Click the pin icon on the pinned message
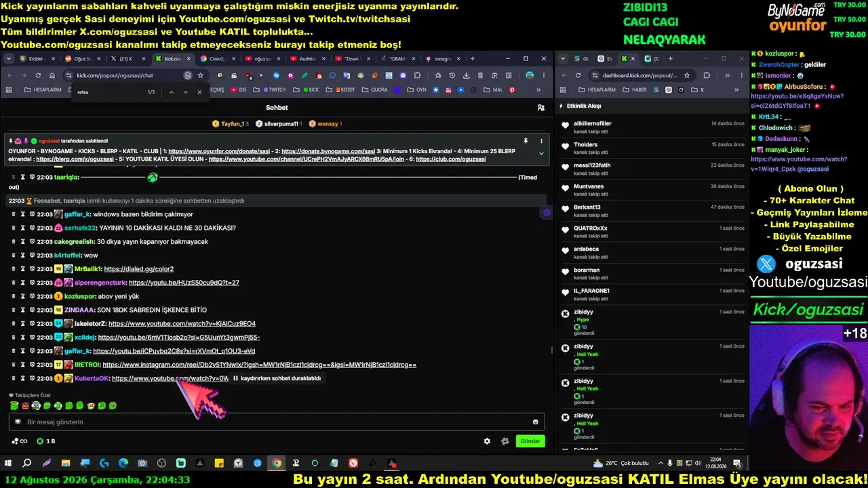The image size is (868, 488). click(x=526, y=141)
